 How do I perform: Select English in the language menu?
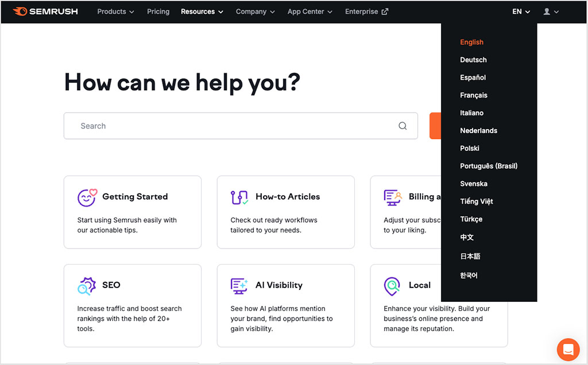coord(471,42)
